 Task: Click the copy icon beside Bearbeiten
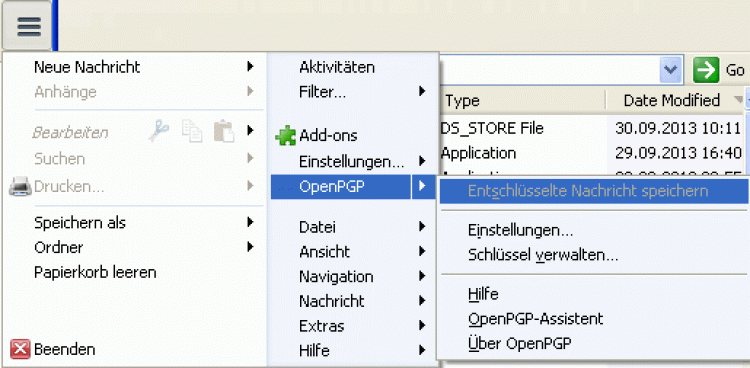pyautogui.click(x=192, y=131)
